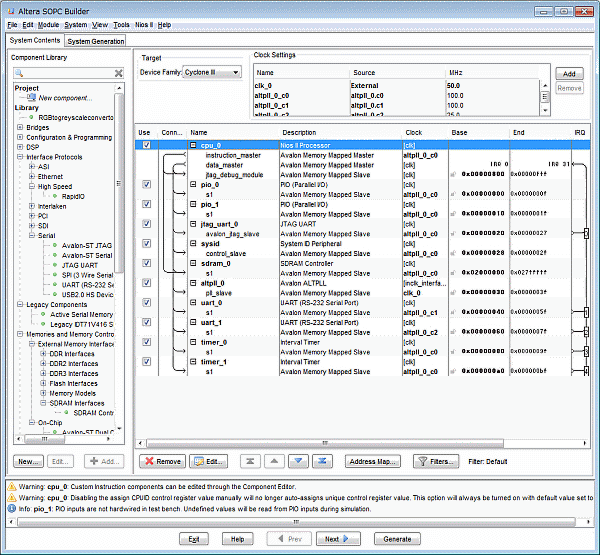Open the Module menu
This screenshot has height=555, width=600.
pos(48,25)
